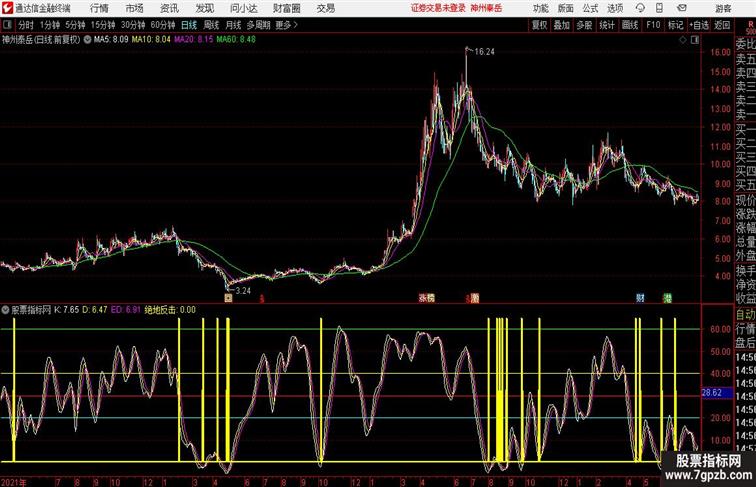
Task: Click the D: 6.47 indicator value
Action: 95,310
